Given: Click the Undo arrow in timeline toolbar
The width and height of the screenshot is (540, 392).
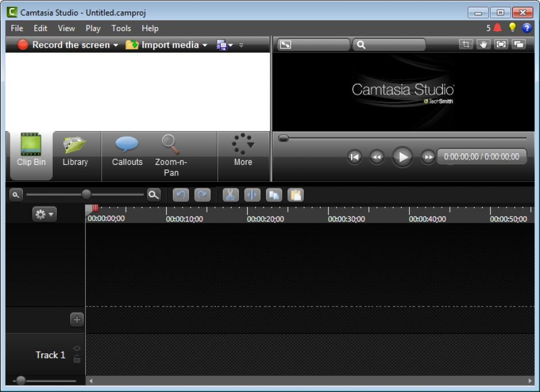Looking at the screenshot, I should pos(181,195).
